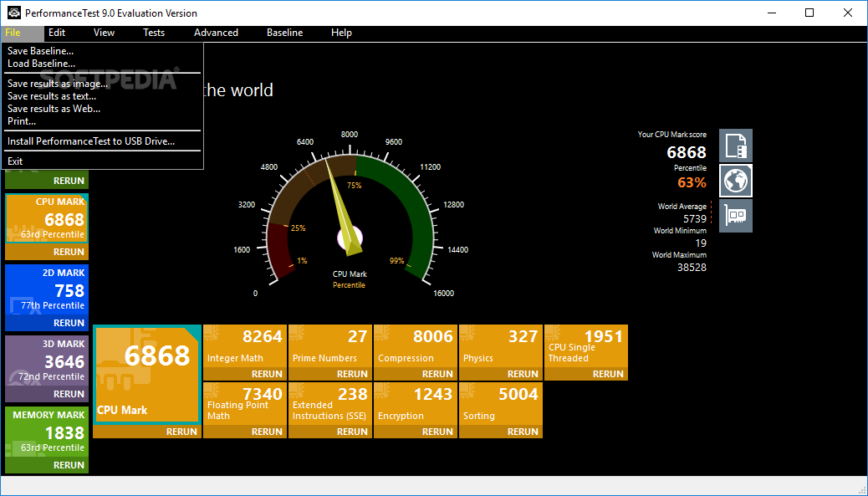Click the CPU Single Threaded 1951 tile
868x496 pixels.
click(586, 346)
